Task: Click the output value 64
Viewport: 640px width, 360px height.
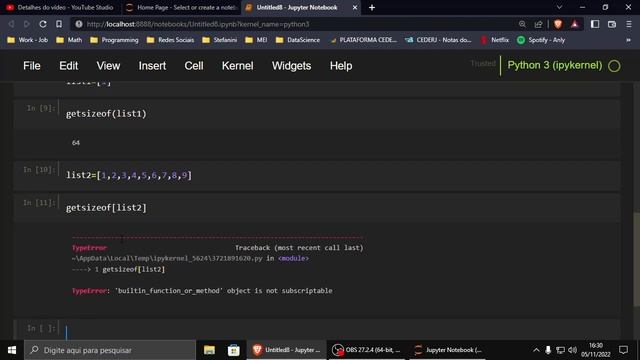Action: 76,142
